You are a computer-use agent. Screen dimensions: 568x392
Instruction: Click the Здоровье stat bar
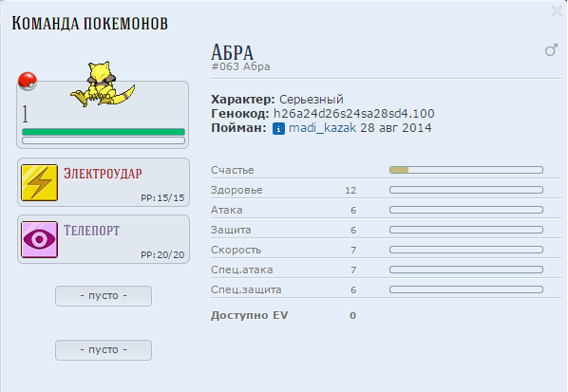[466, 190]
